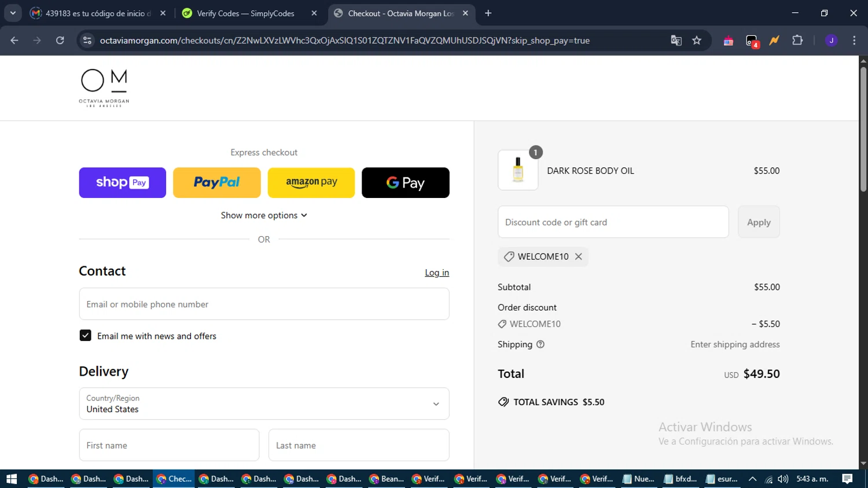Click the page vertical scrollbar
This screenshot has width=868, height=488.
point(863,130)
